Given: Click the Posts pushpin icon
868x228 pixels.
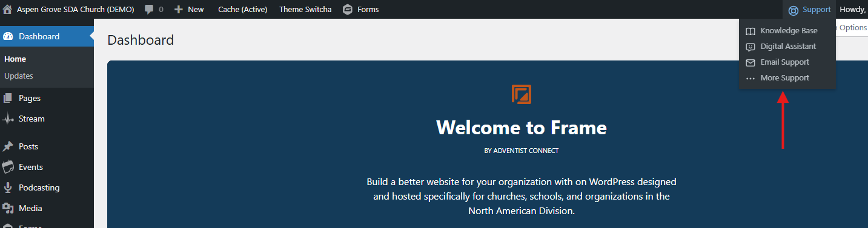Looking at the screenshot, I should [x=8, y=146].
